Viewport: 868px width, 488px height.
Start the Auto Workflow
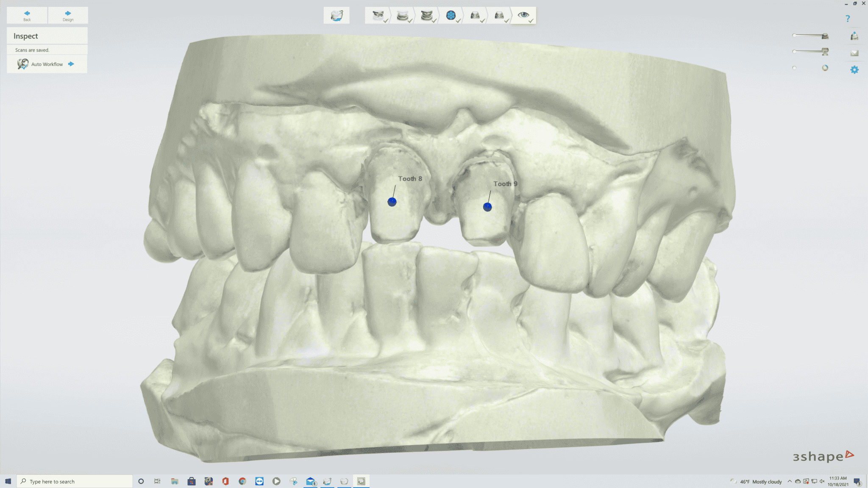(47, 64)
